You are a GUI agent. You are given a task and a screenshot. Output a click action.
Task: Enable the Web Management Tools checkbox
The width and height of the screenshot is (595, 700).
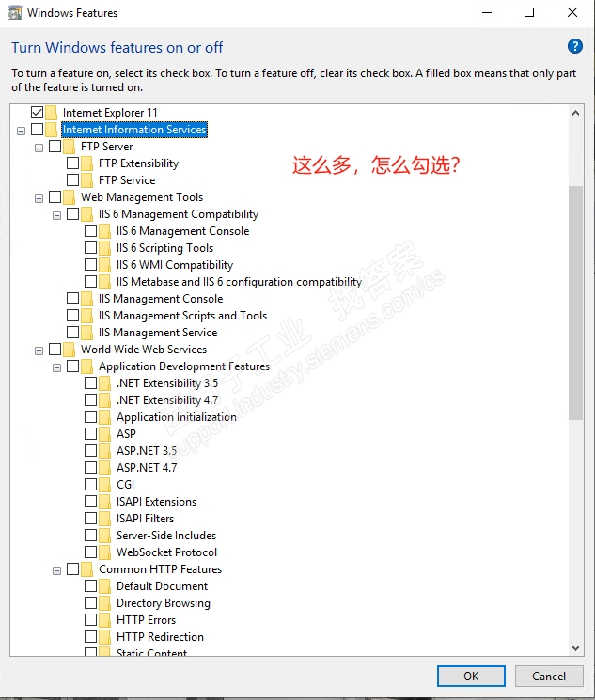coord(55,197)
